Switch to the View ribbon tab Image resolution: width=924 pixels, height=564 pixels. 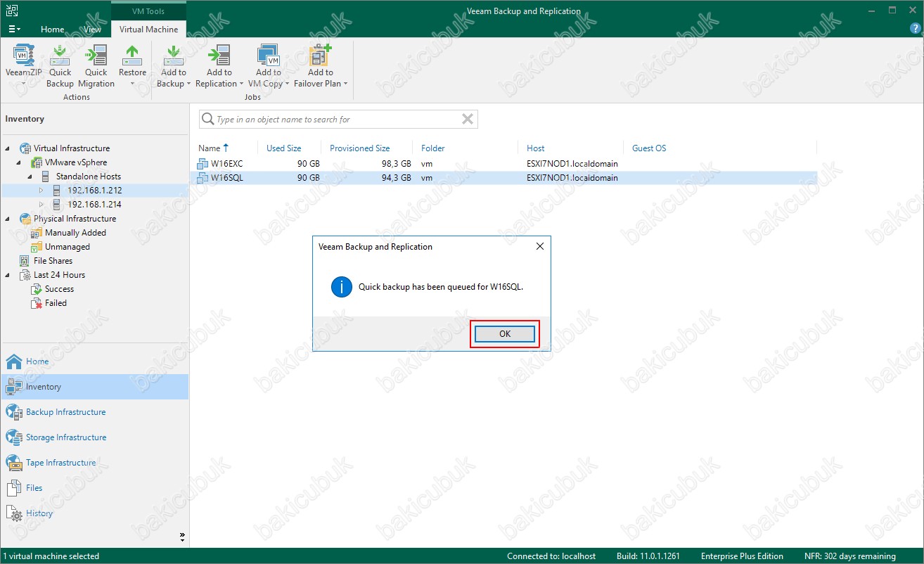tap(92, 30)
